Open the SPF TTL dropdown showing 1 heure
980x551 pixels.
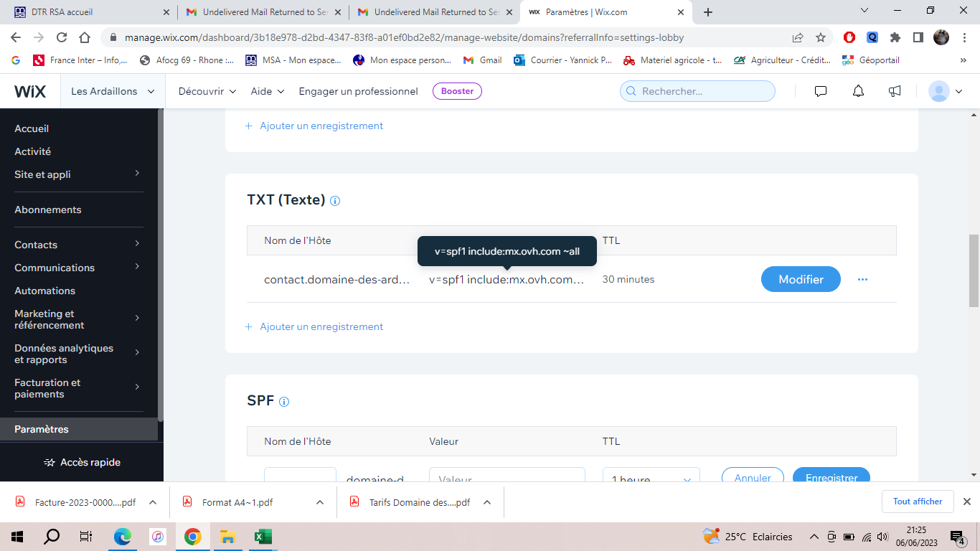coord(651,475)
